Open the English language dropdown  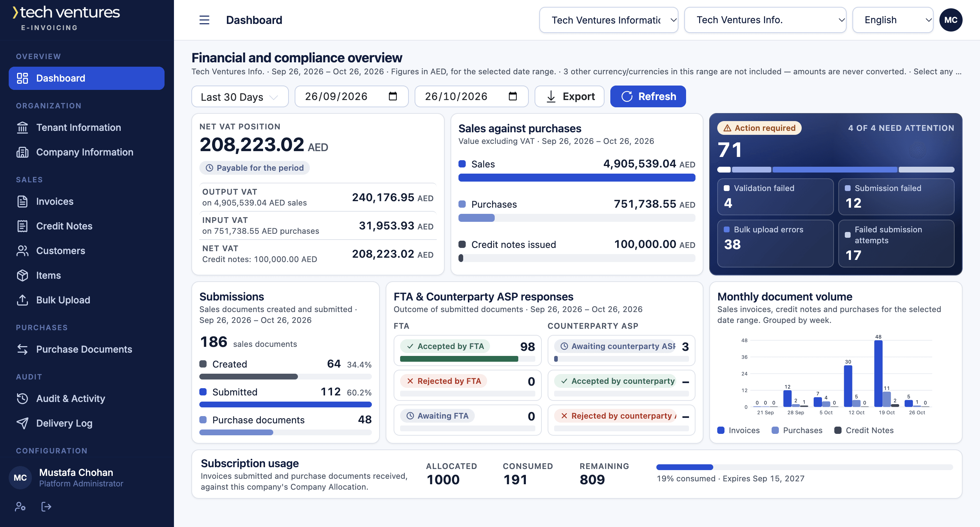[893, 20]
